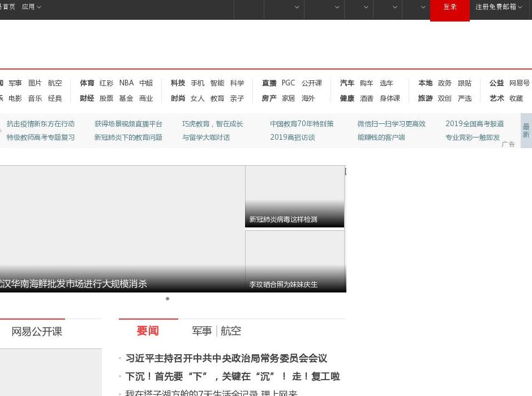Viewport: 532px width, 396px height.
Task: Select the 军事 tab beside 要闻
Action: pos(201,331)
